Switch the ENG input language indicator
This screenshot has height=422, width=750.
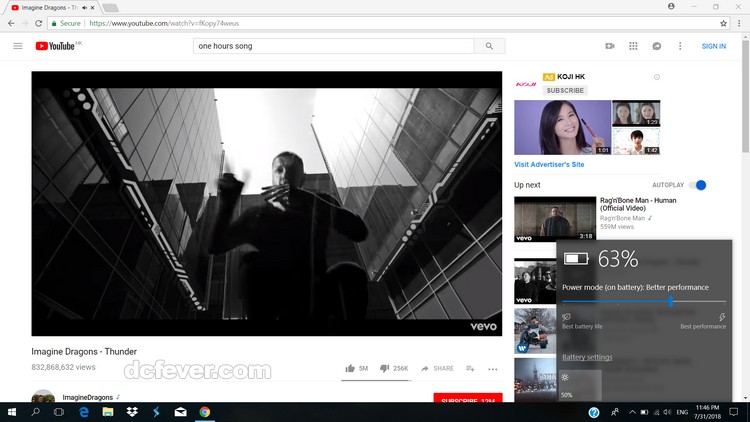click(682, 412)
